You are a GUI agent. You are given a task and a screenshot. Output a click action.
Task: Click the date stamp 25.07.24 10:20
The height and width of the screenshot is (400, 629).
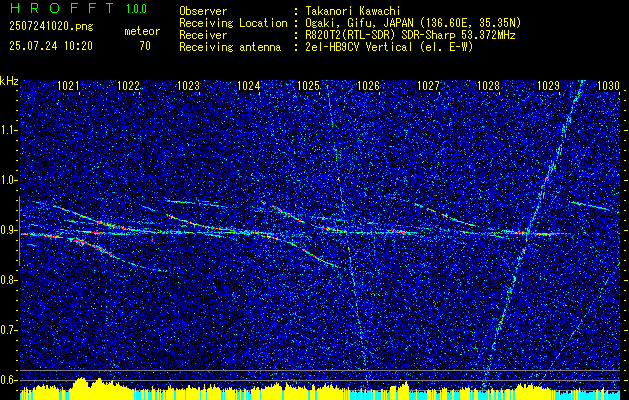pyautogui.click(x=51, y=46)
